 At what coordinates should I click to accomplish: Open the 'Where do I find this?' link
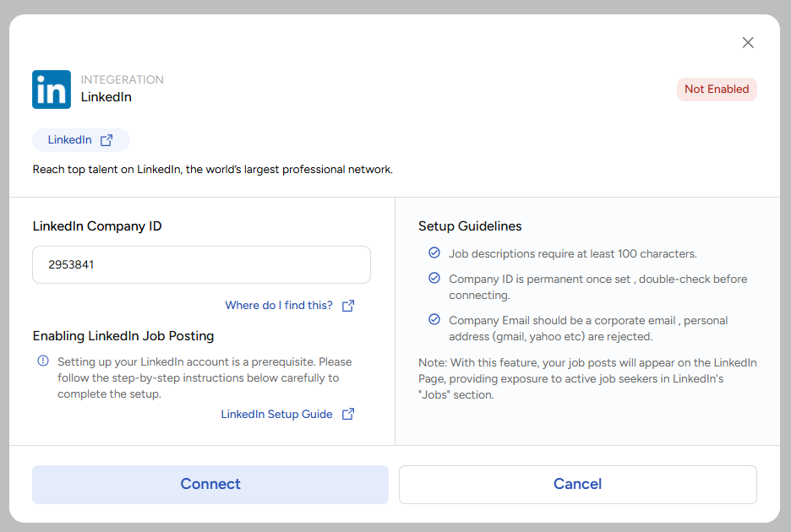click(279, 305)
